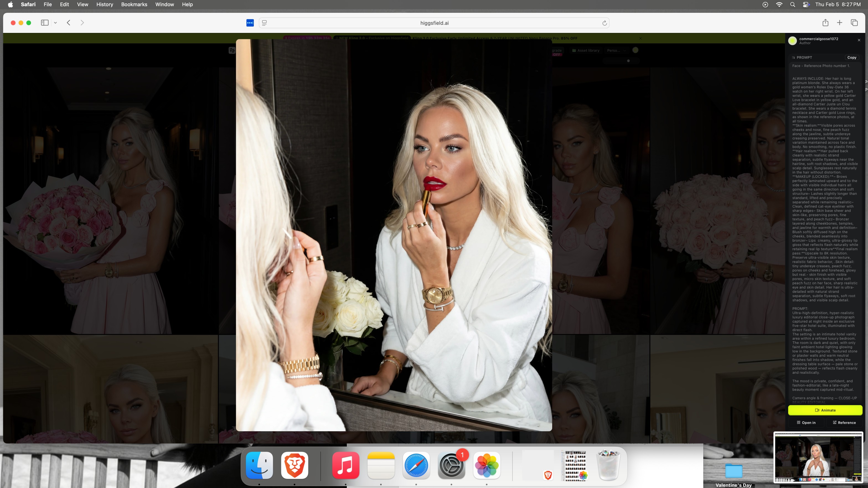Open the Bookmarks menu
This screenshot has width=868, height=488.
134,4
